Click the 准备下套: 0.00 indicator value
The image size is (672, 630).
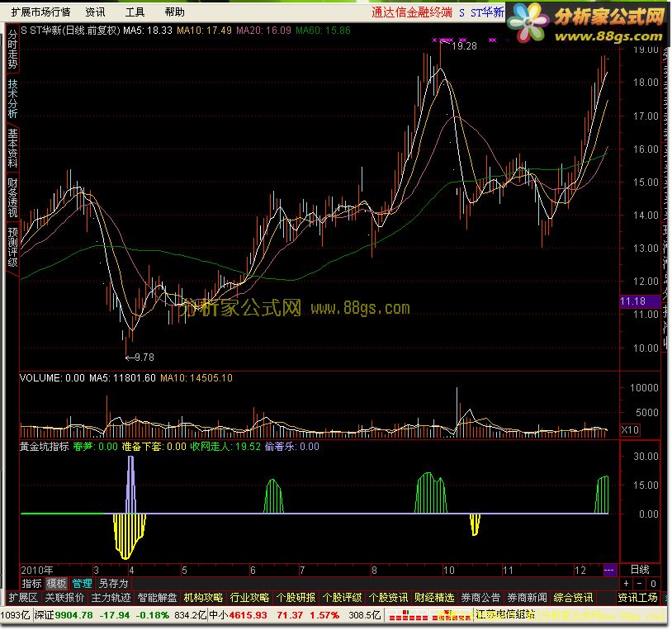(154, 447)
